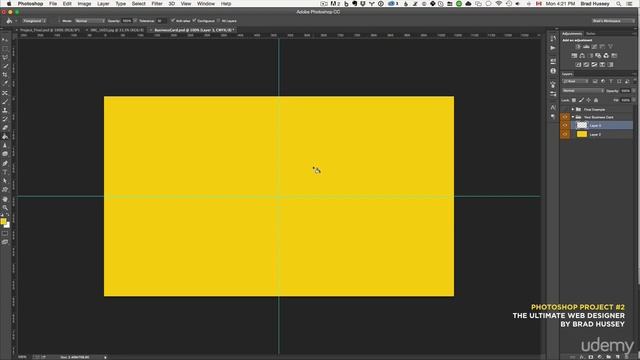Select the Zoom tool
The height and width of the screenshot is (360, 640).
(x=5, y=207)
